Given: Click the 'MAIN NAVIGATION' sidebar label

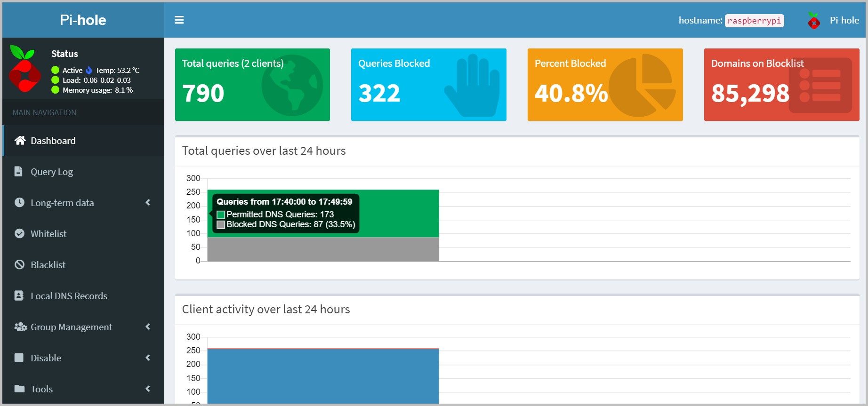Looking at the screenshot, I should (44, 112).
